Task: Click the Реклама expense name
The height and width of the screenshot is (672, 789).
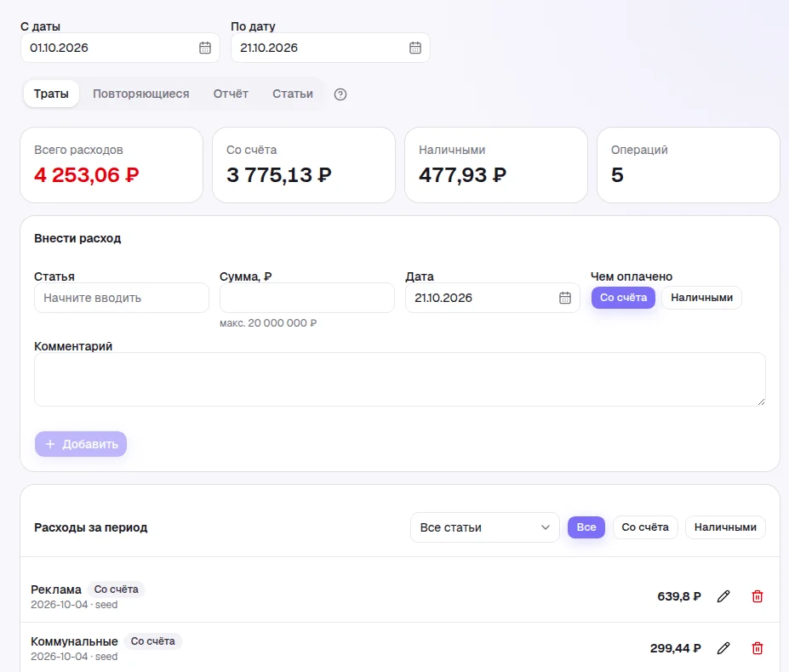Action: click(x=56, y=589)
